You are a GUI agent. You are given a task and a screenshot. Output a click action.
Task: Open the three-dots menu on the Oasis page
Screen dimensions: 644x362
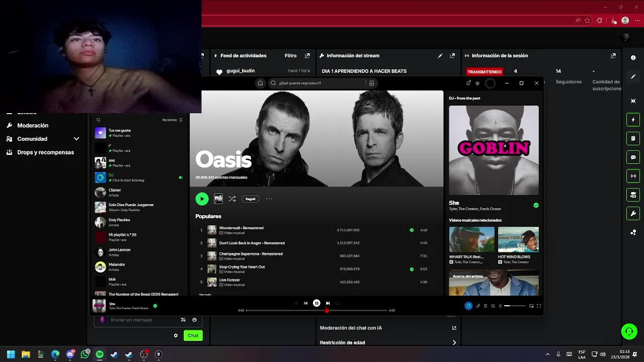pyautogui.click(x=269, y=199)
